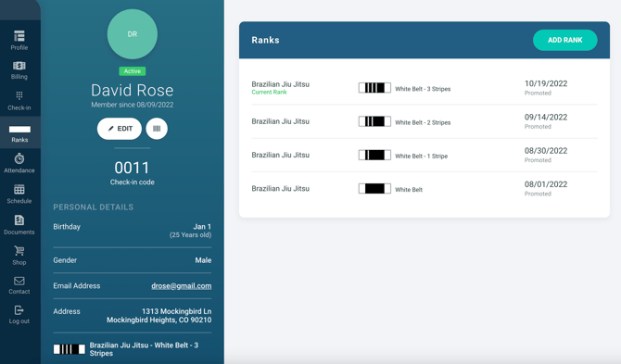This screenshot has width=621, height=364.
Task: Open Contact envelope icon
Action: [19, 281]
